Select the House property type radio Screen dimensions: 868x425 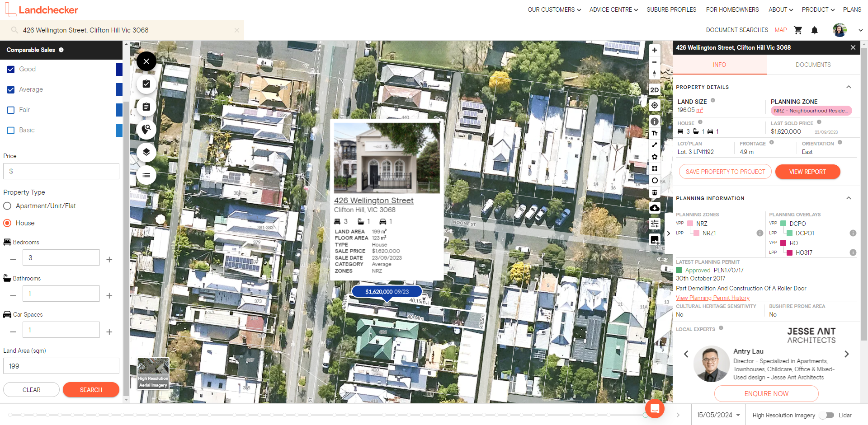(7, 223)
